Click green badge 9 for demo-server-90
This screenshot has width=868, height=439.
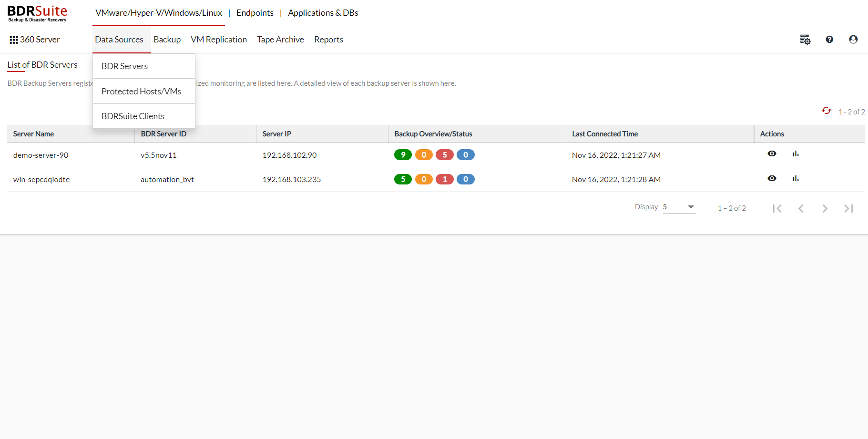403,155
